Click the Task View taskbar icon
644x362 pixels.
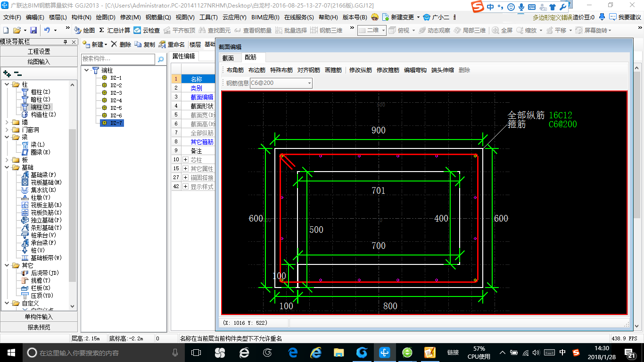[x=196, y=352]
